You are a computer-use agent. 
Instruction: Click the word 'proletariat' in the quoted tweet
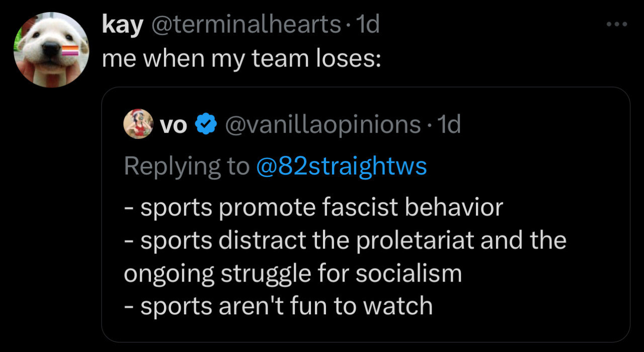(416, 240)
